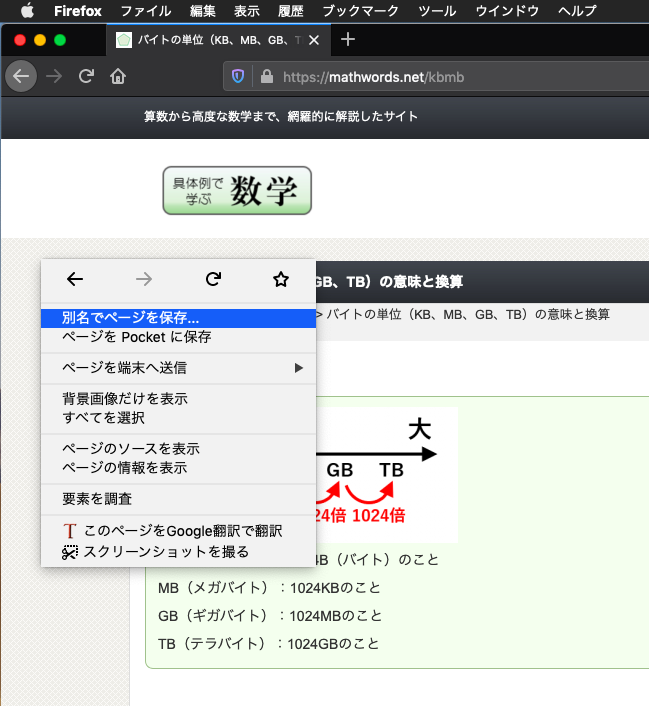Open a new tab with plus button

(x=348, y=40)
